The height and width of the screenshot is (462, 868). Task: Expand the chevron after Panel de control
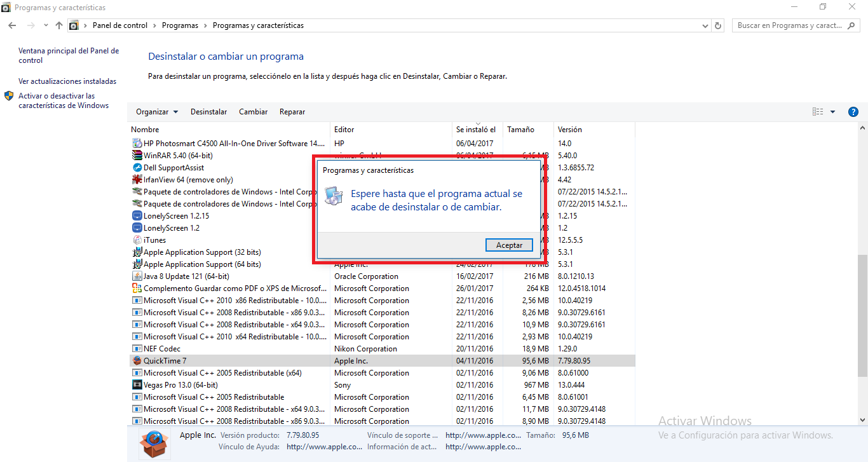[x=154, y=25]
